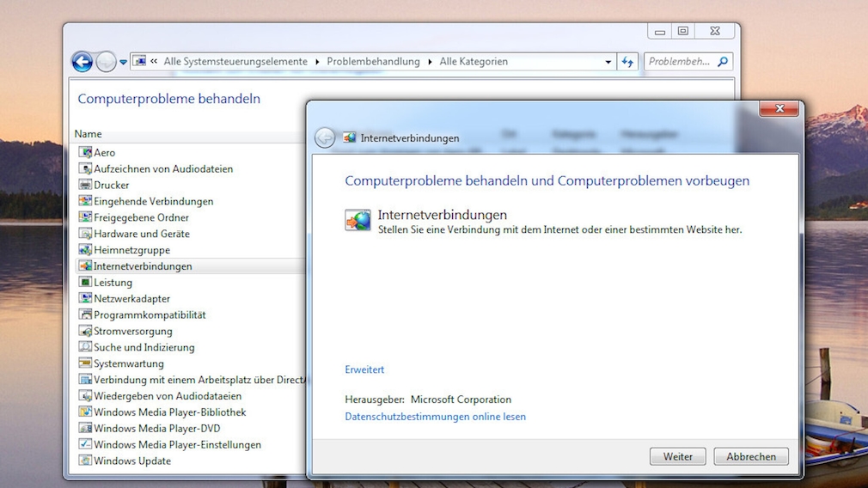Open the Erweitert link
Screen dimensions: 868x488
pos(364,369)
